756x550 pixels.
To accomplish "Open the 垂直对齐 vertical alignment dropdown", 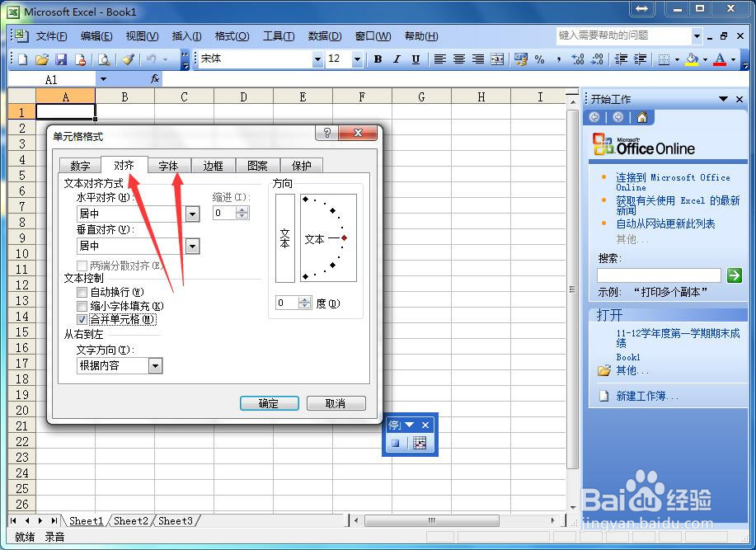I will 192,247.
